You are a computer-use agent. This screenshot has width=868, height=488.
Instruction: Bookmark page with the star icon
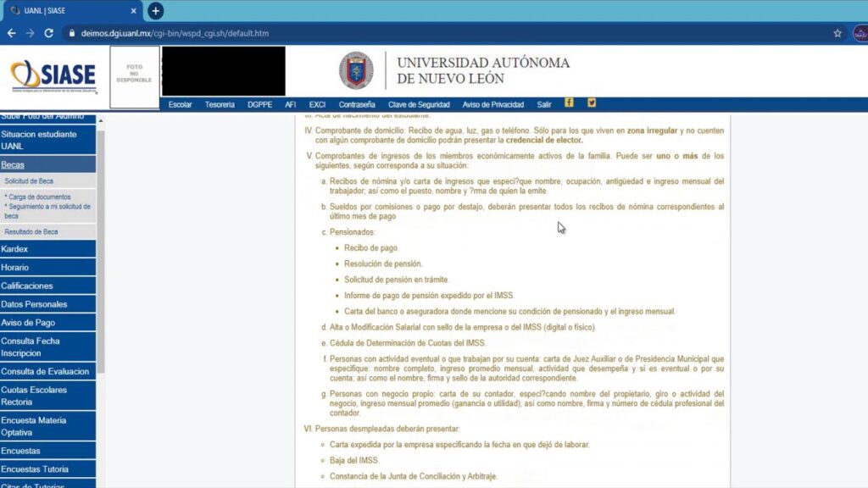[837, 33]
